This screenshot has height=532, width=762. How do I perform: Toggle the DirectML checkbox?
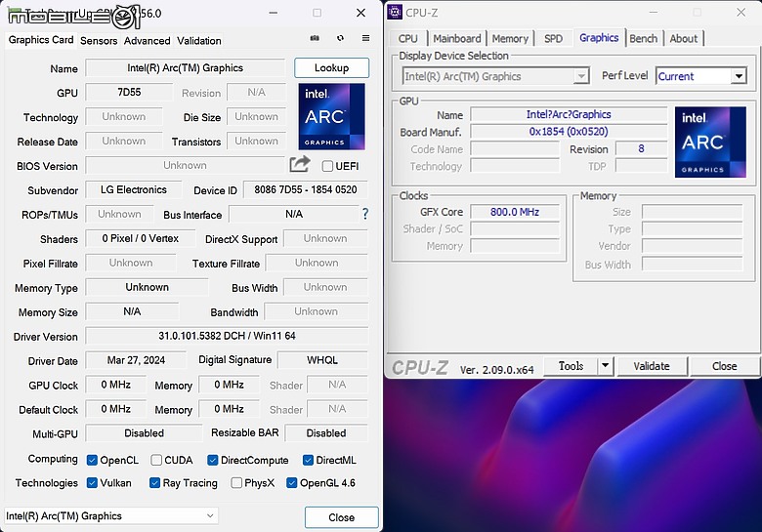(x=308, y=460)
